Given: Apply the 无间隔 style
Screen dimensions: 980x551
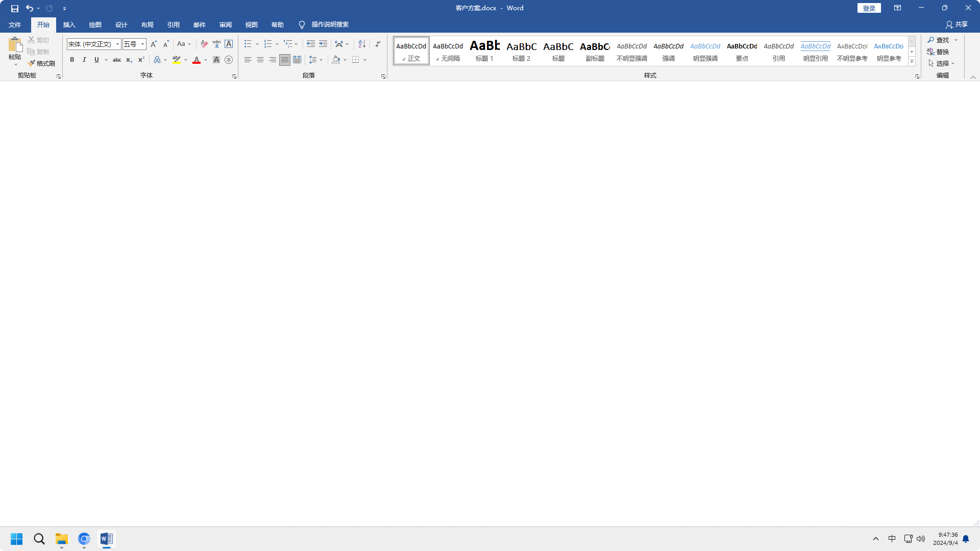Looking at the screenshot, I should tap(448, 51).
